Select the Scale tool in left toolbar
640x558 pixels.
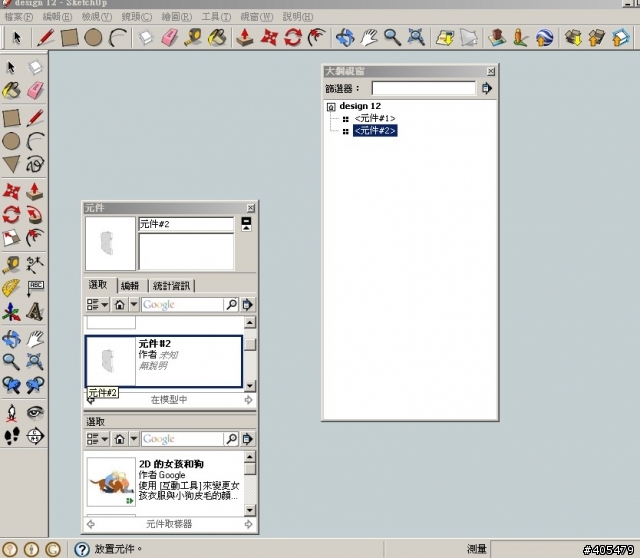click(x=11, y=238)
